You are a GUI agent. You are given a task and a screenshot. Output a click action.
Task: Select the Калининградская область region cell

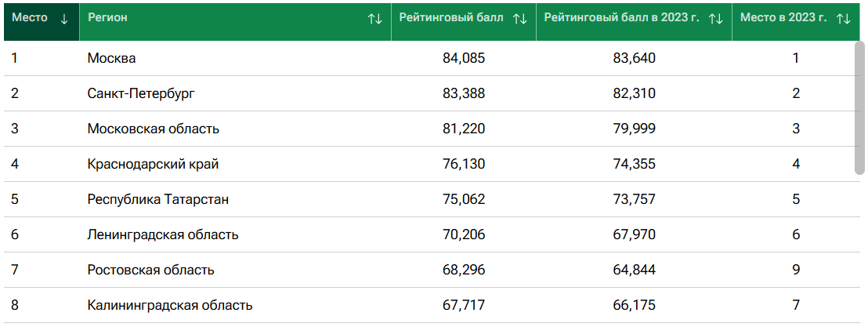pyautogui.click(x=170, y=305)
